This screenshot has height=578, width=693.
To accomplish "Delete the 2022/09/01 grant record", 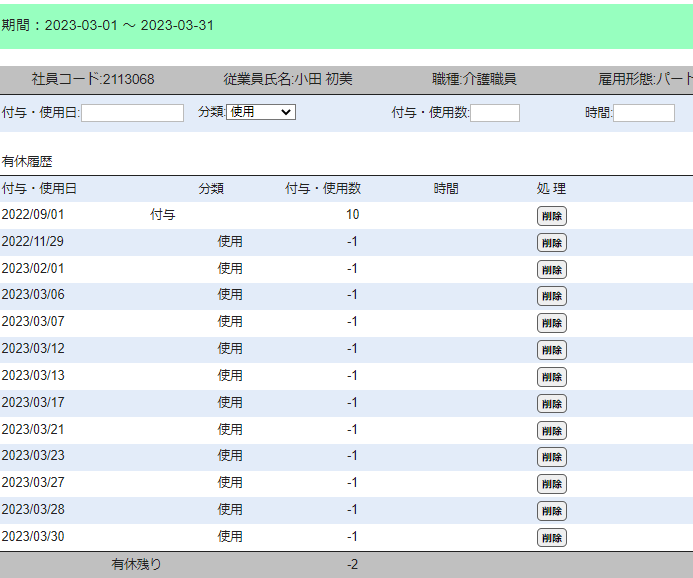I will [x=551, y=216].
